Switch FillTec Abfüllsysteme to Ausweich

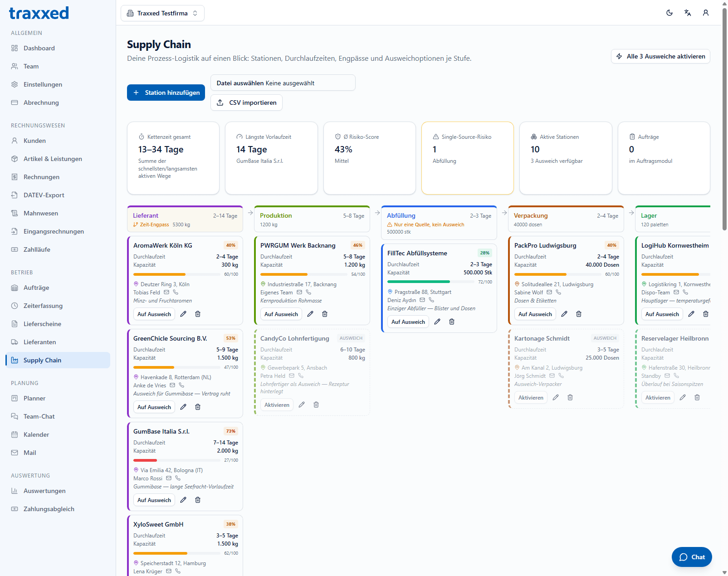tap(408, 322)
